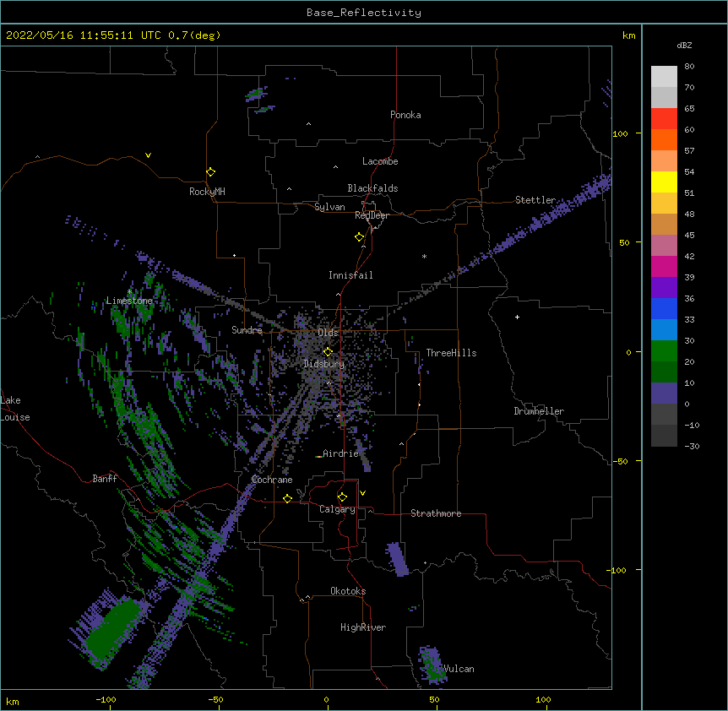Click the purple 39-36 dBZ legend swatch

pos(664,288)
